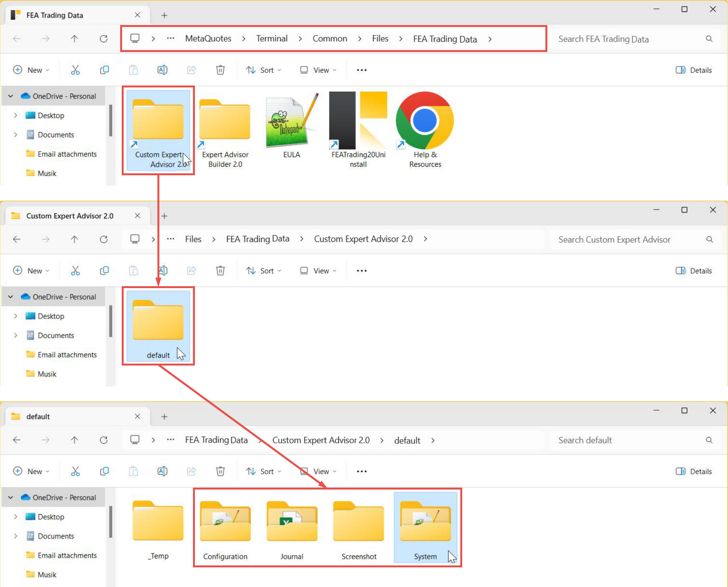Toggle Details pane in Custom Expert Advisor 2.0 window
The height and width of the screenshot is (587, 728).
pos(694,271)
